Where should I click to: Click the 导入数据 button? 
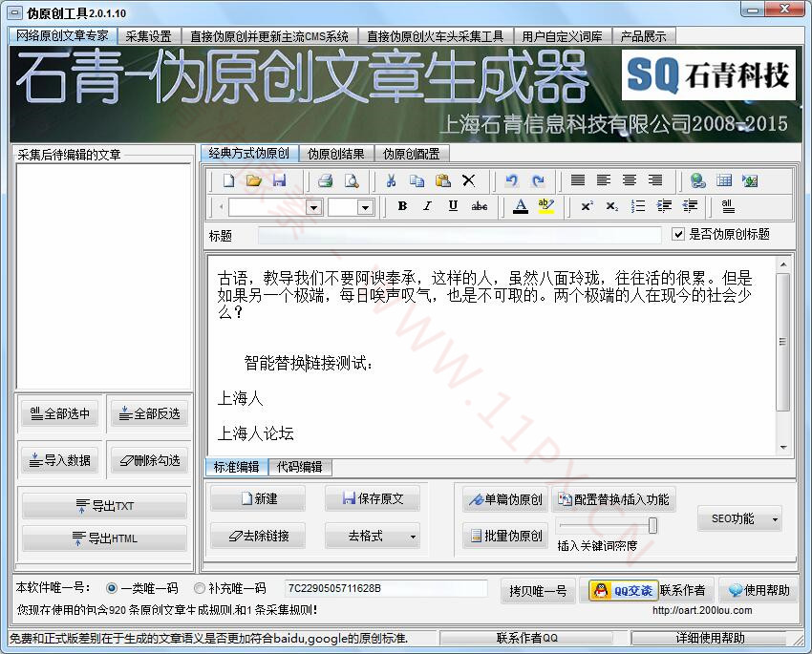[60, 460]
